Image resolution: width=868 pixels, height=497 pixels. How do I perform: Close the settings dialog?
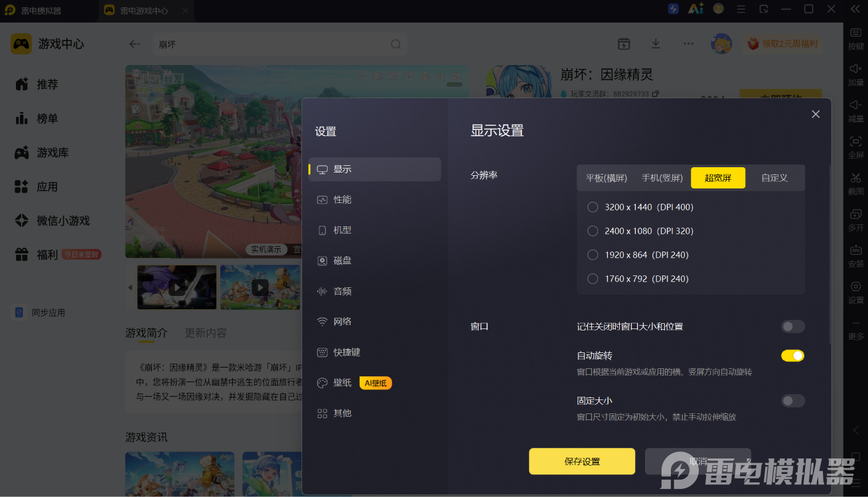click(816, 114)
